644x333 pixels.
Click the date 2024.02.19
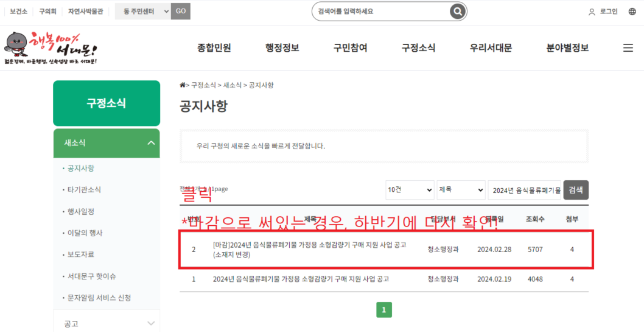point(494,279)
